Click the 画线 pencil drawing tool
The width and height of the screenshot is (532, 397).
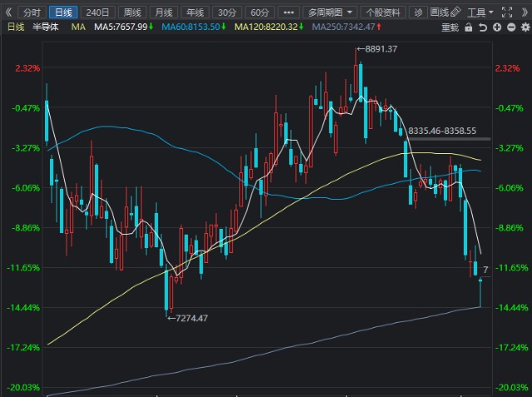(x=446, y=12)
